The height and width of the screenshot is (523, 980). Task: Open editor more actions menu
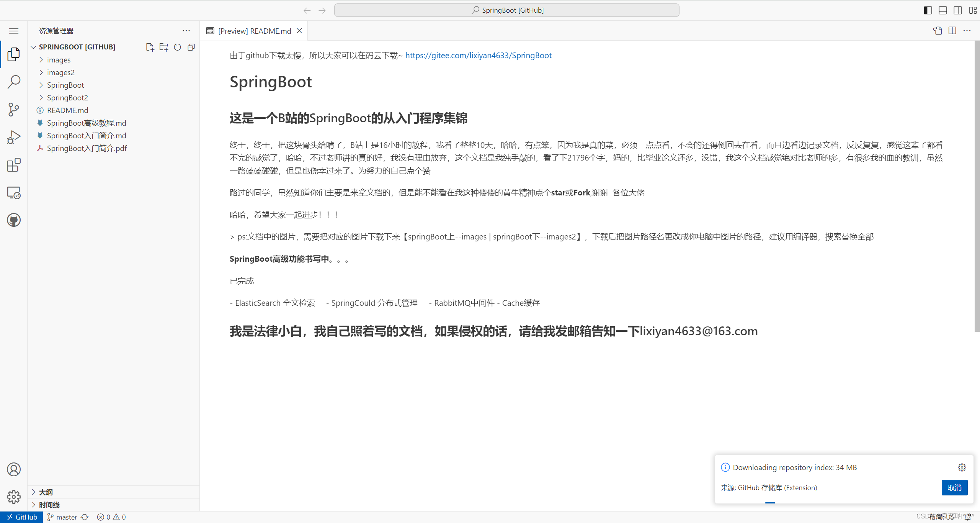[967, 31]
